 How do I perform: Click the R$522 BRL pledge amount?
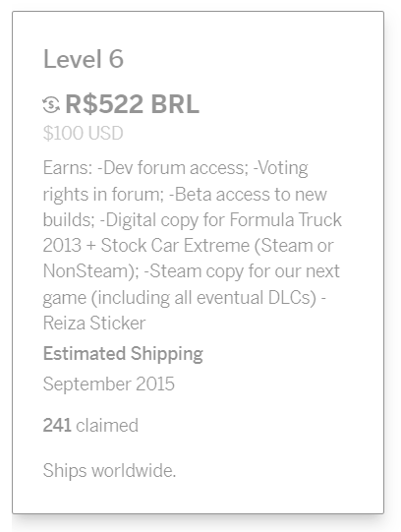coord(133,104)
